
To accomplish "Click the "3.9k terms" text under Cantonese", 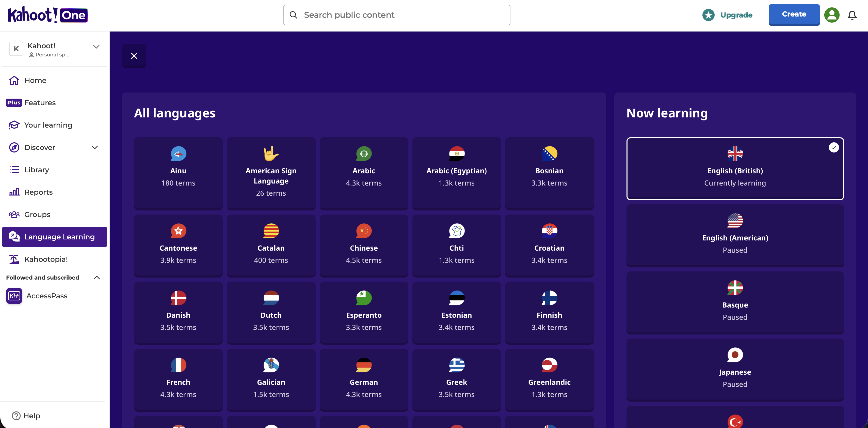I will click(x=178, y=260).
